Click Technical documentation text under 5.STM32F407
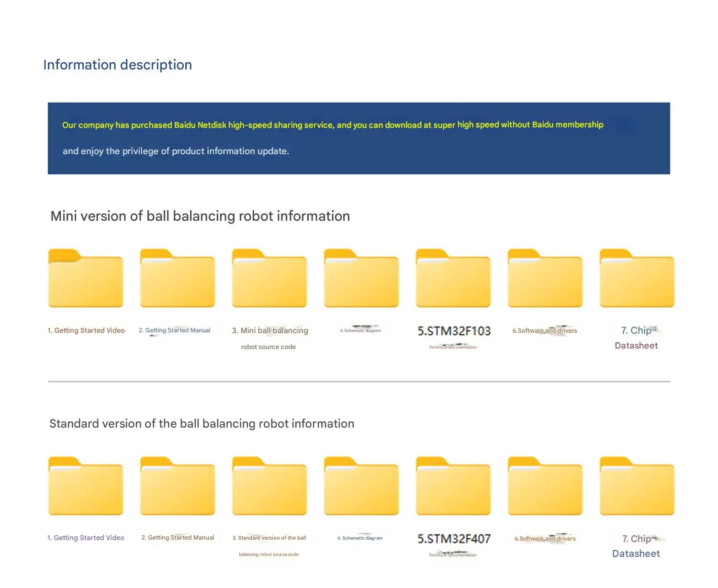Image resolution: width=718 pixels, height=588 pixels. click(453, 555)
